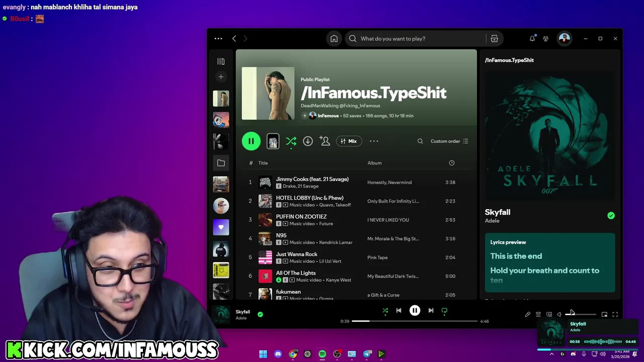Seek on the song progress bar
Viewport: 644px width, 362px height.
415,321
